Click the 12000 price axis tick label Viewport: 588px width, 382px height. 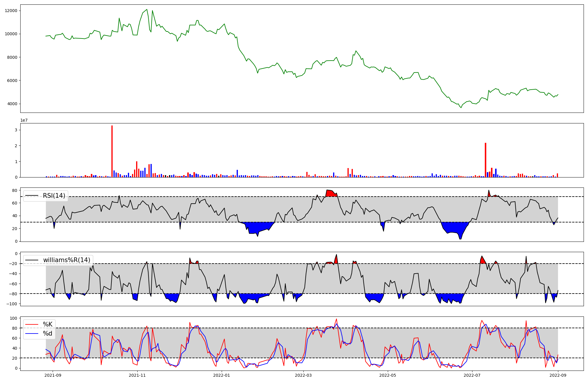pos(11,11)
